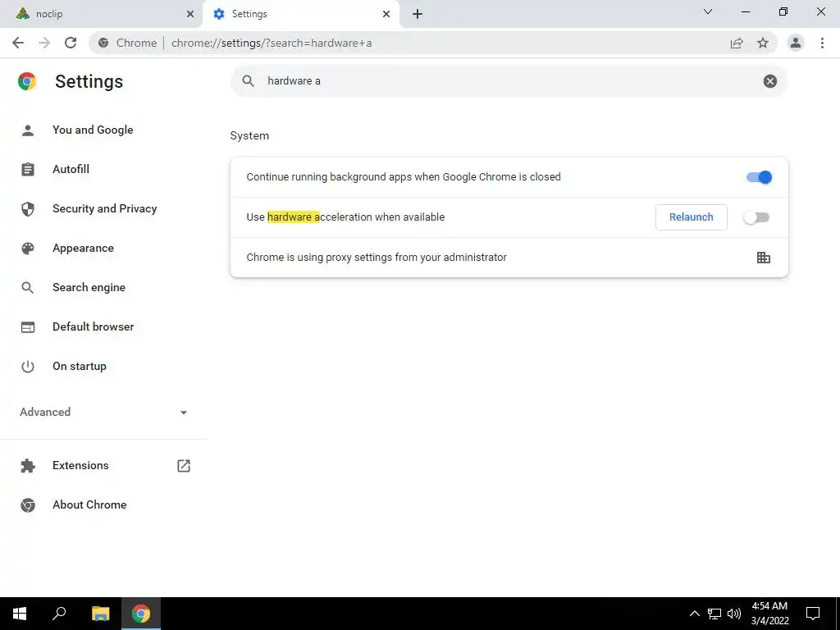Open About Chrome page
This screenshot has height=630, width=840.
(89, 505)
